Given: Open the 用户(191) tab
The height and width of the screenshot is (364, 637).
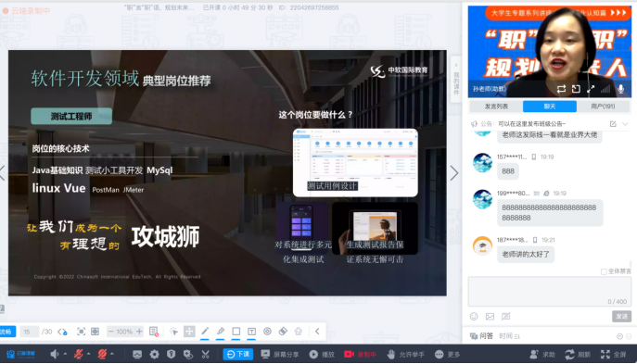Looking at the screenshot, I should [x=603, y=107].
